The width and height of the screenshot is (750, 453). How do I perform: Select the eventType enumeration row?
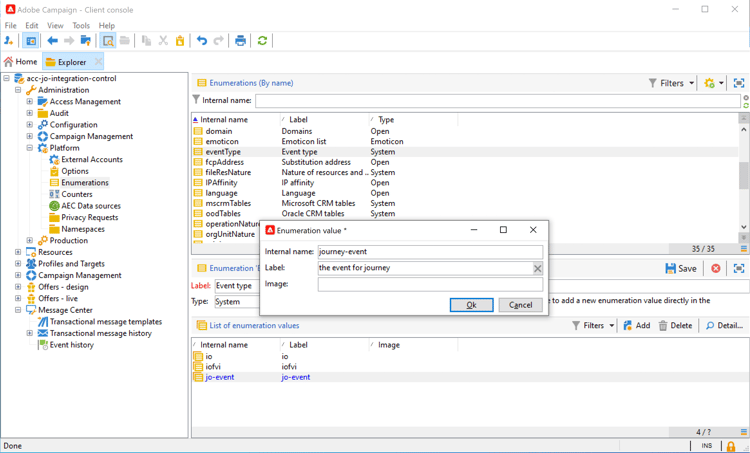coord(464,152)
